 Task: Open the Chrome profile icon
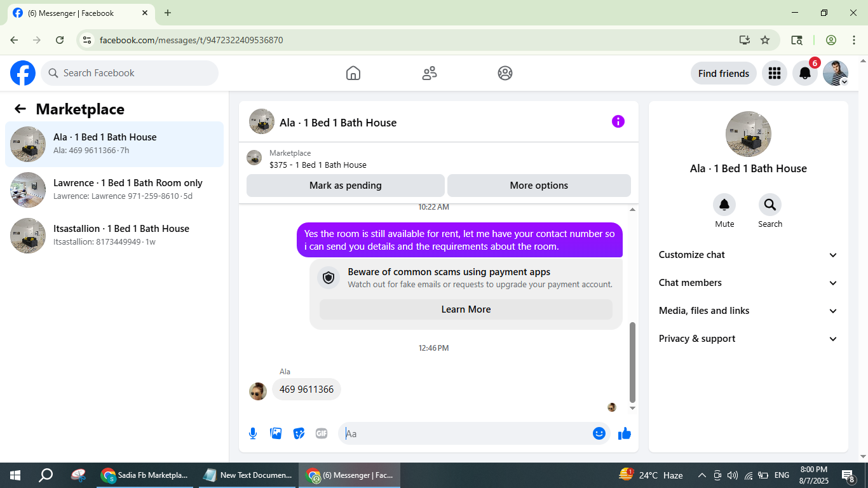(831, 40)
